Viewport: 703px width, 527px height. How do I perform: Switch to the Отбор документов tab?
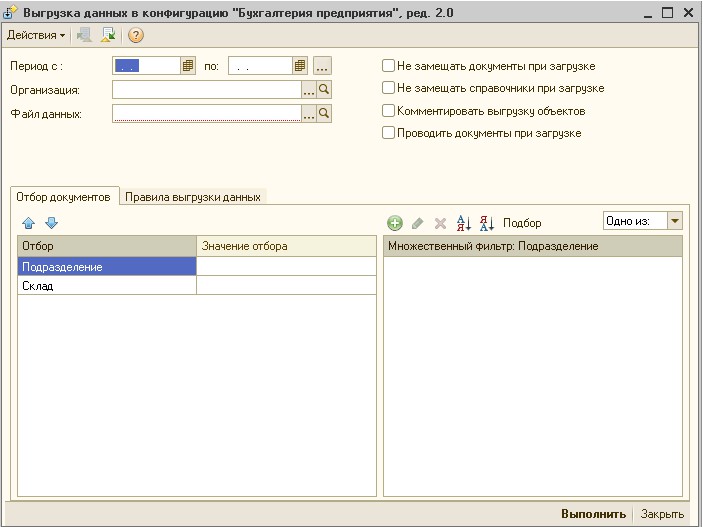pos(64,197)
